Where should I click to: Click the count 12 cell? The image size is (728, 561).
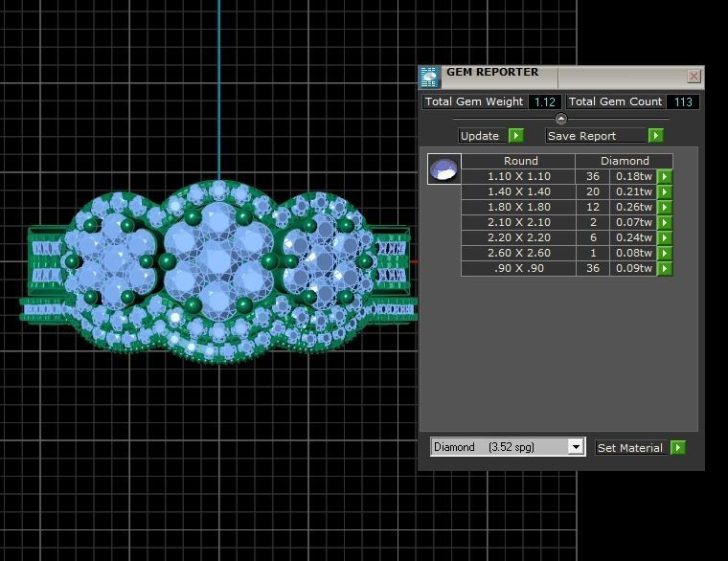[592, 207]
